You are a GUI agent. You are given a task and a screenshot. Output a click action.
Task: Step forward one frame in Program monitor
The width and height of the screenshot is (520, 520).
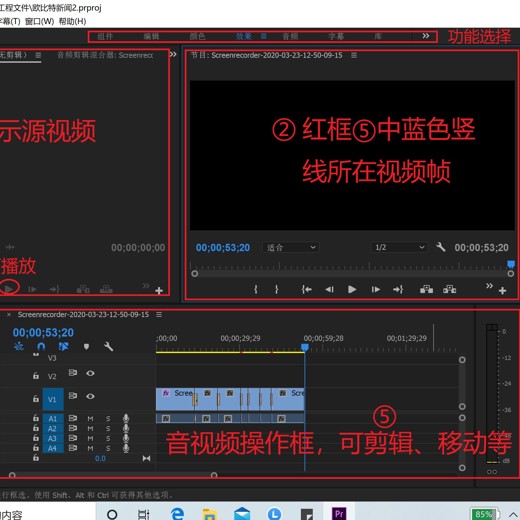[375, 289]
